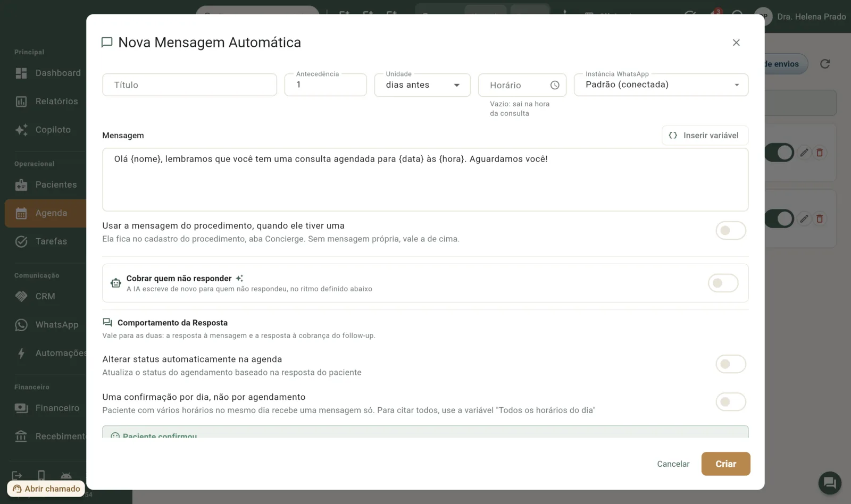
Task: Click the 'Inserir variável' button
Action: pyautogui.click(x=705, y=136)
